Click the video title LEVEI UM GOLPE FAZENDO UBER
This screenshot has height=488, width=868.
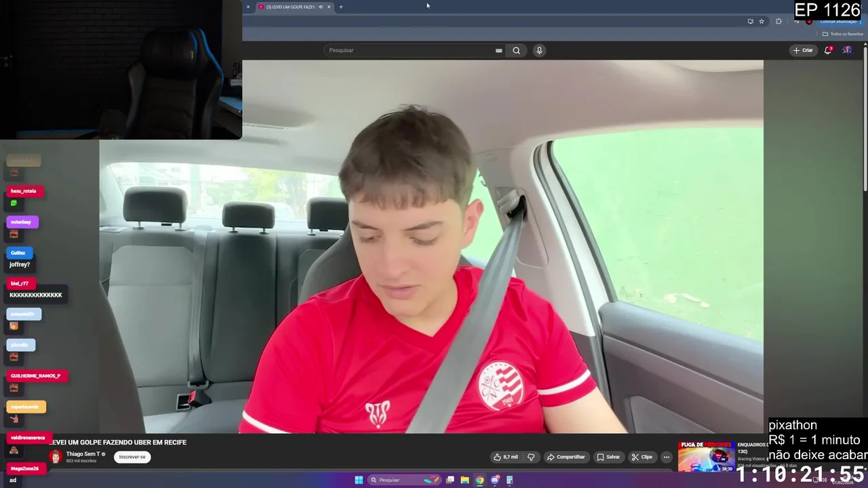click(x=117, y=442)
